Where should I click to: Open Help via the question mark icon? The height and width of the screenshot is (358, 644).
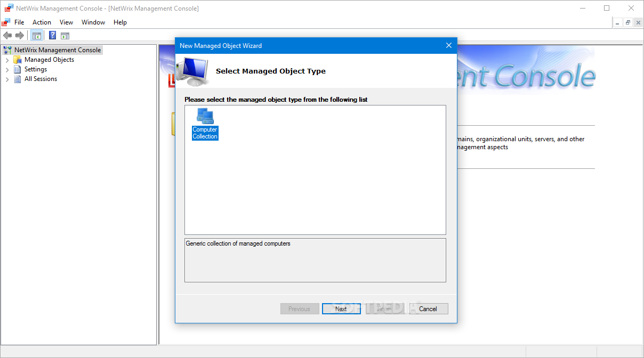point(53,36)
